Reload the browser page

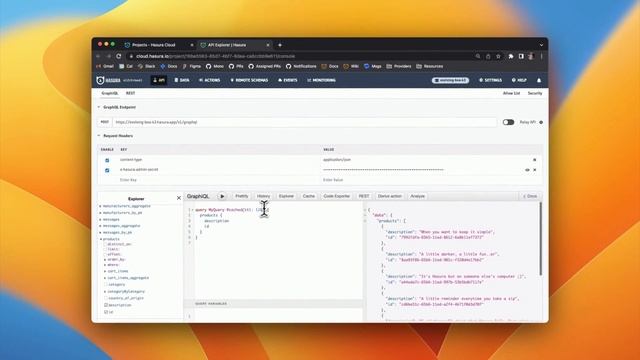pos(119,56)
